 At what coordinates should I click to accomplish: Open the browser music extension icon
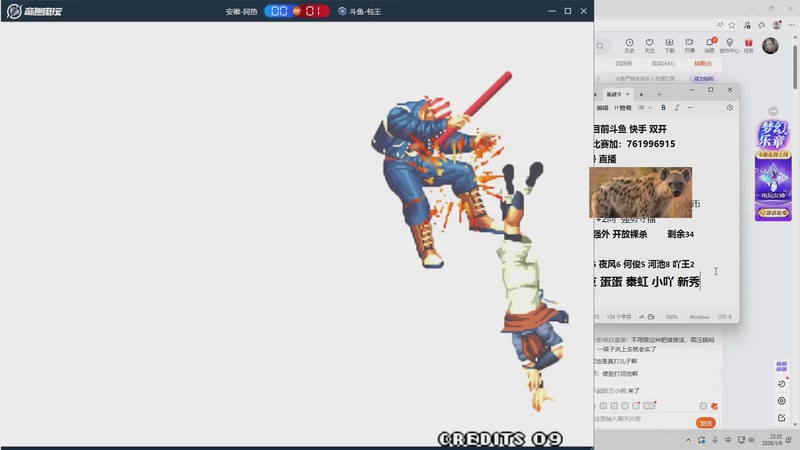(x=747, y=24)
